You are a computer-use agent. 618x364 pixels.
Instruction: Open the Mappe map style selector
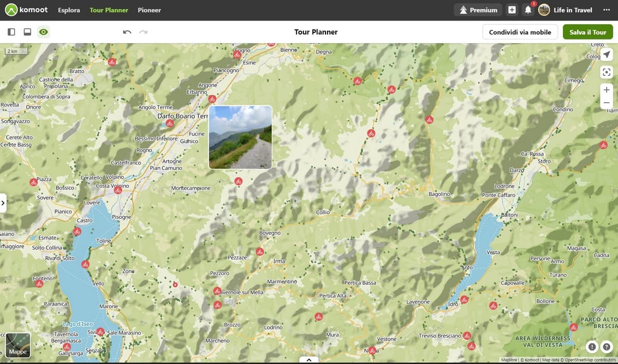pos(18,345)
